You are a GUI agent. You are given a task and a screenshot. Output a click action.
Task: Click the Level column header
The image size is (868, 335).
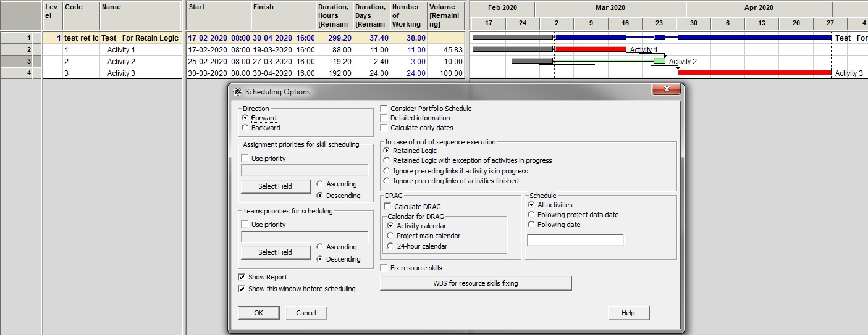[x=52, y=15]
